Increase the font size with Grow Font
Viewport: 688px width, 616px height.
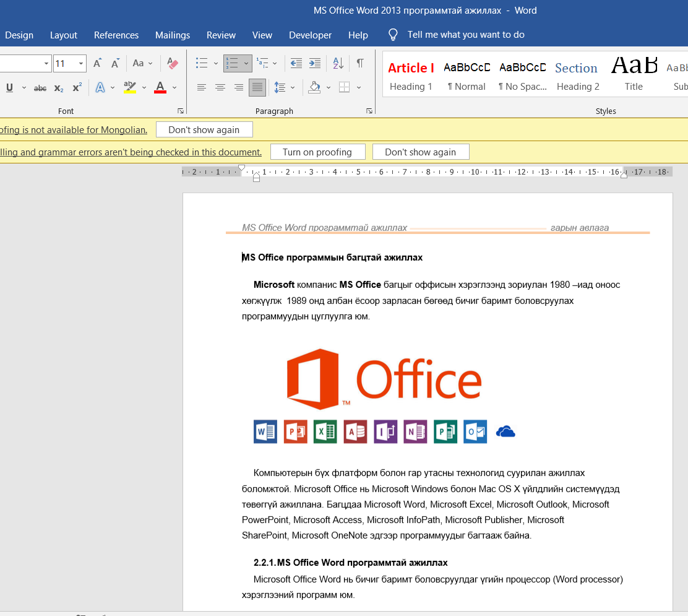97,63
